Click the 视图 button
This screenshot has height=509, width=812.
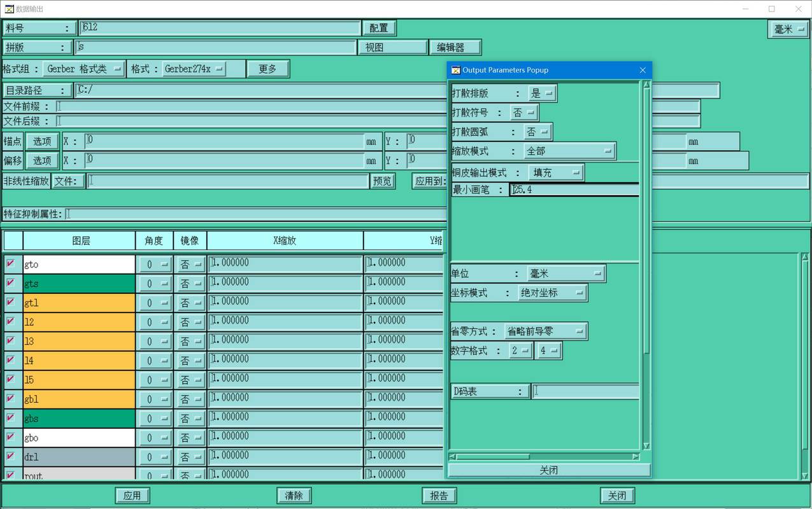click(x=392, y=47)
